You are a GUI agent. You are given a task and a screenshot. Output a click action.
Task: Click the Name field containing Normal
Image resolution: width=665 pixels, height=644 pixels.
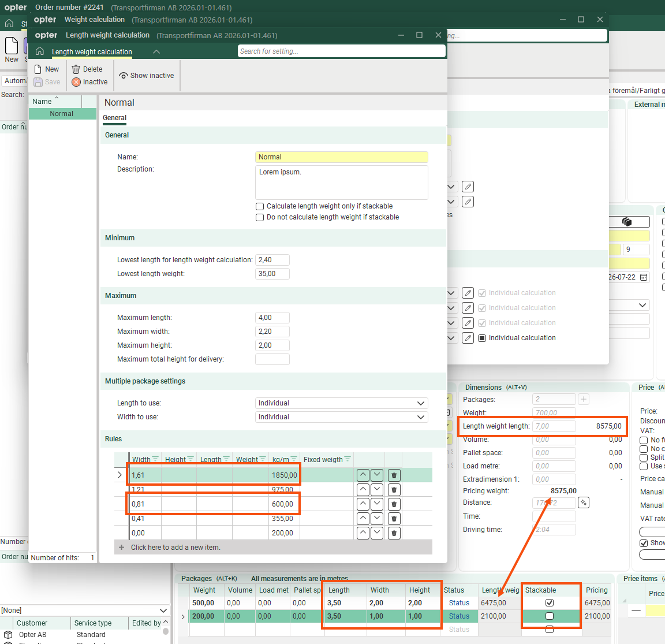[x=341, y=157]
